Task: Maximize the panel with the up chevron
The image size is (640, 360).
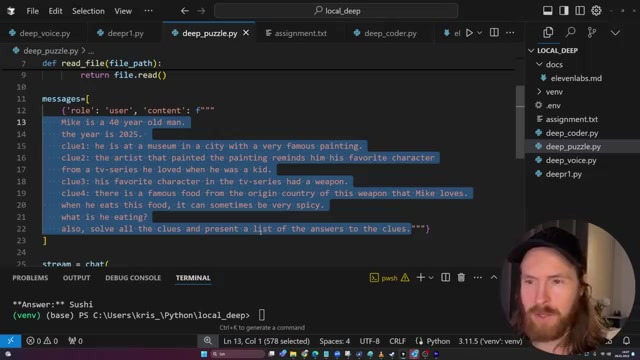Action: 493,278
